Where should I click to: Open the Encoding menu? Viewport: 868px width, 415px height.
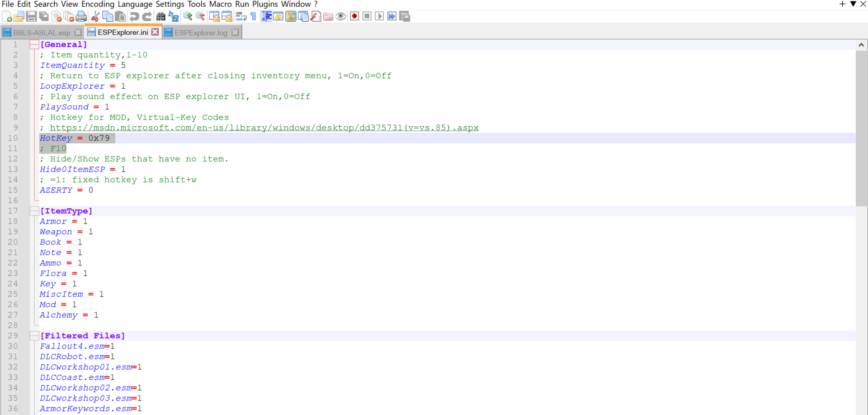coord(98,4)
